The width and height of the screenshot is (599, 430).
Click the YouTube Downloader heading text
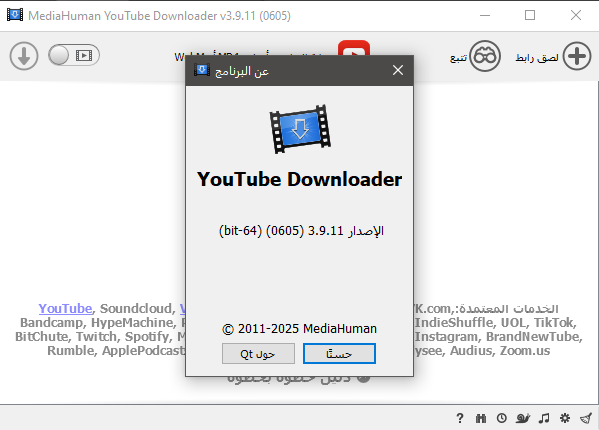tap(300, 179)
